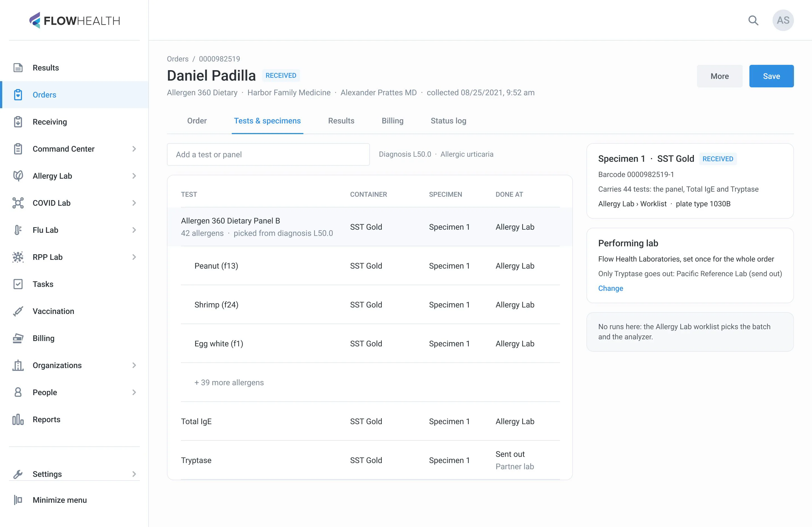Expand the Command Center submenu chevron
The height and width of the screenshot is (527, 812).
click(134, 149)
